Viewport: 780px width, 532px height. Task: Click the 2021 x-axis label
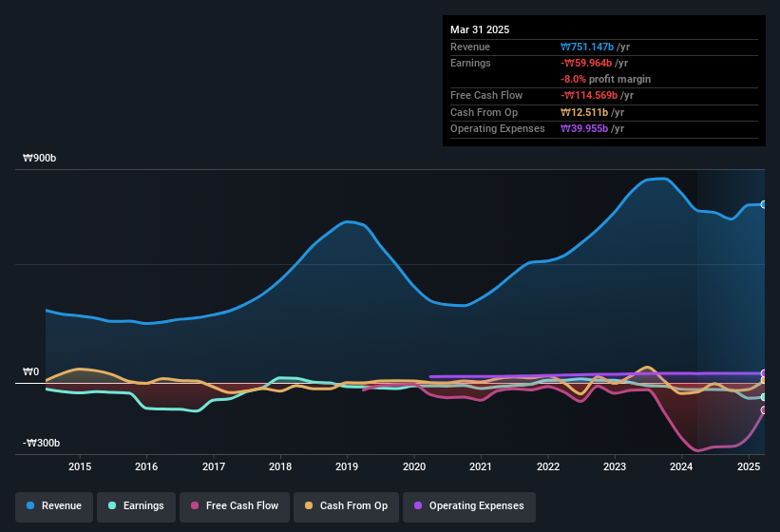click(x=481, y=466)
